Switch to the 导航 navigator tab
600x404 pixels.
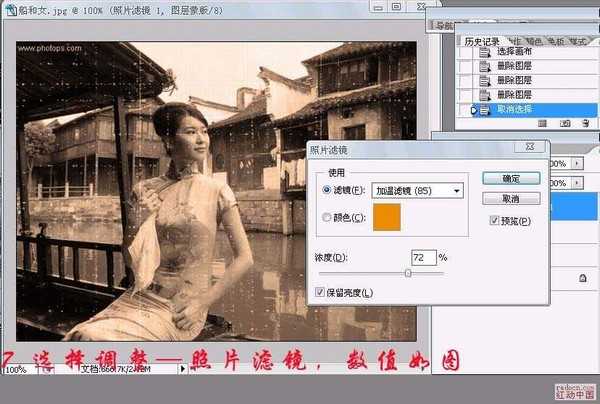click(440, 26)
